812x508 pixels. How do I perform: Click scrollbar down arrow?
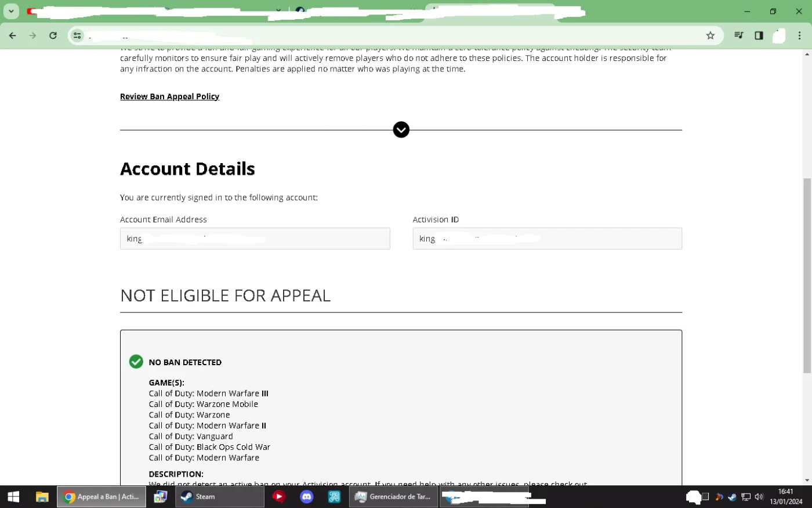click(807, 481)
